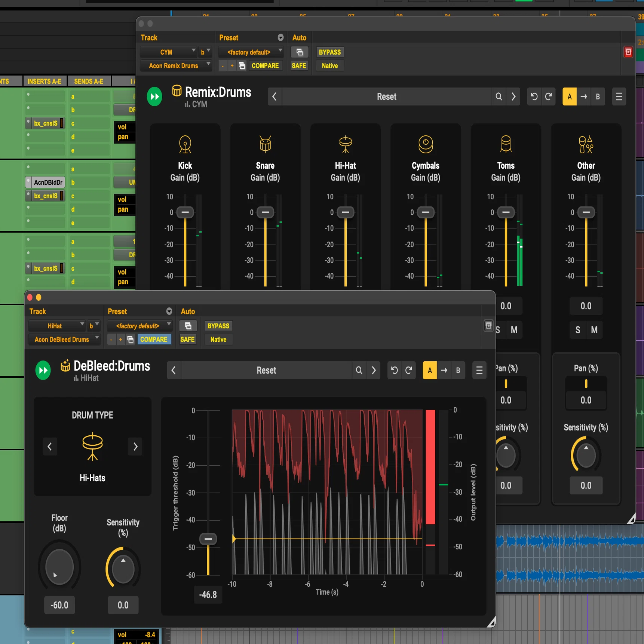Screen dimensions: 644x644
Task: Open factory default preset list in Remix Drums
Action: [251, 52]
